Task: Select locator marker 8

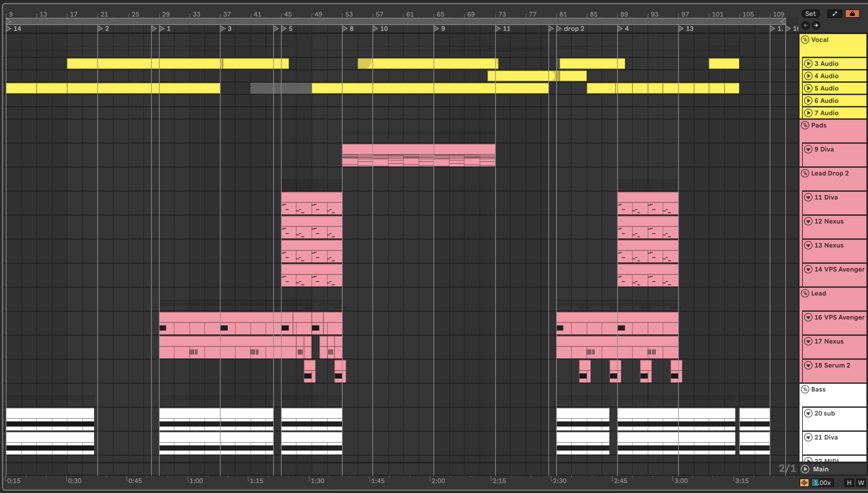Action: [348, 29]
